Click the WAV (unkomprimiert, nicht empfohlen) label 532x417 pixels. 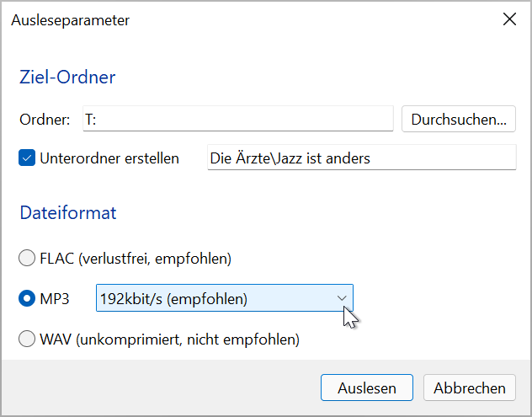click(x=170, y=340)
